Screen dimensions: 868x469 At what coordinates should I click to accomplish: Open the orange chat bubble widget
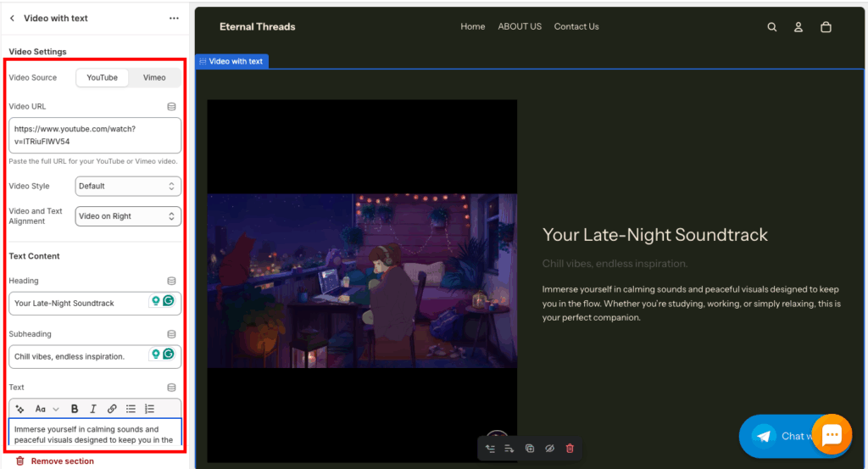tap(832, 435)
